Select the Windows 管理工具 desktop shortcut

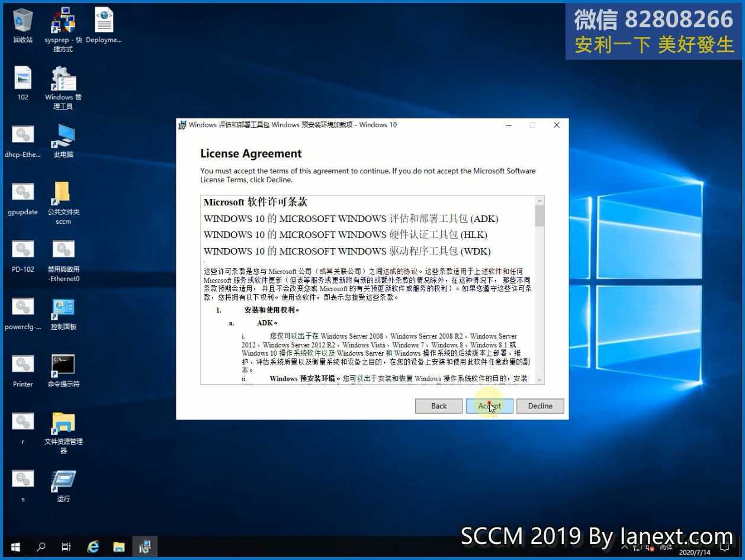click(x=63, y=88)
